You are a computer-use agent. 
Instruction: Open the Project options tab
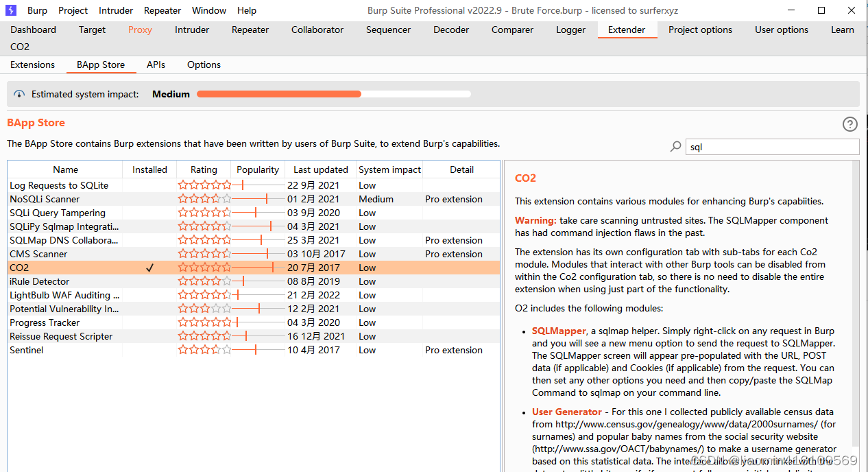tap(700, 29)
